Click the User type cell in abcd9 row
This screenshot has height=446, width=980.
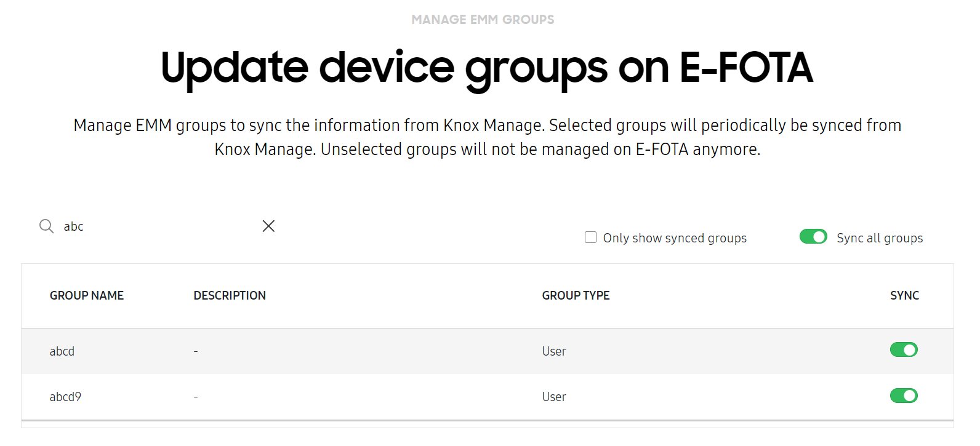tap(554, 397)
